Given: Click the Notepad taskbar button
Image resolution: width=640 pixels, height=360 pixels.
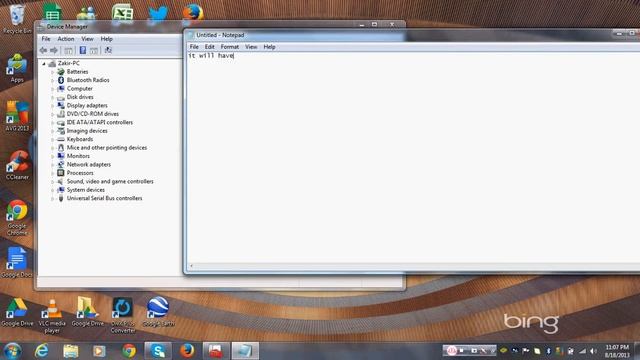Looking at the screenshot, I should (245, 351).
